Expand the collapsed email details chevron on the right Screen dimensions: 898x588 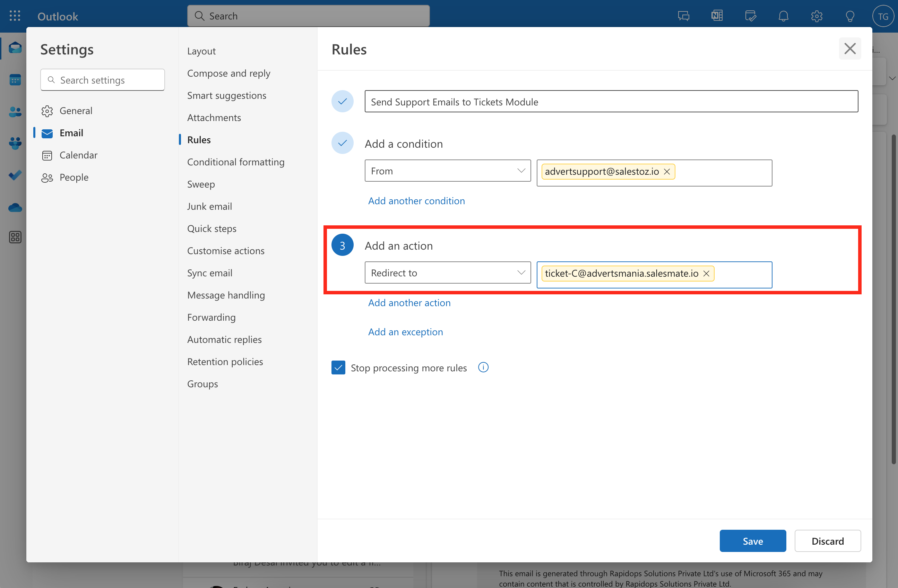[x=892, y=78]
